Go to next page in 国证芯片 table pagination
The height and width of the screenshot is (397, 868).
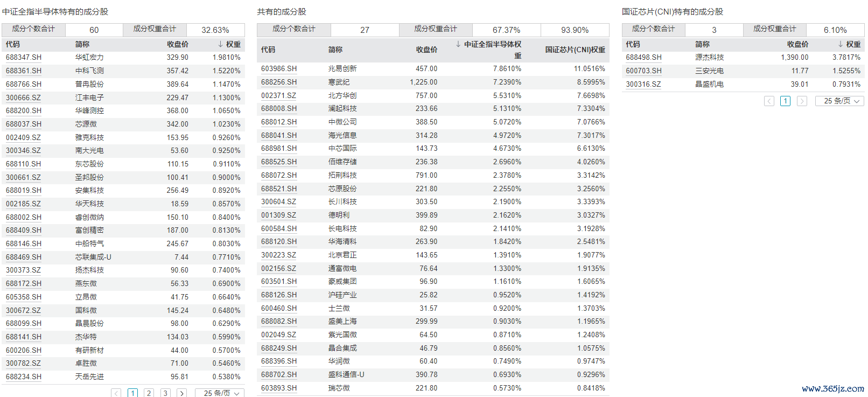pos(802,101)
